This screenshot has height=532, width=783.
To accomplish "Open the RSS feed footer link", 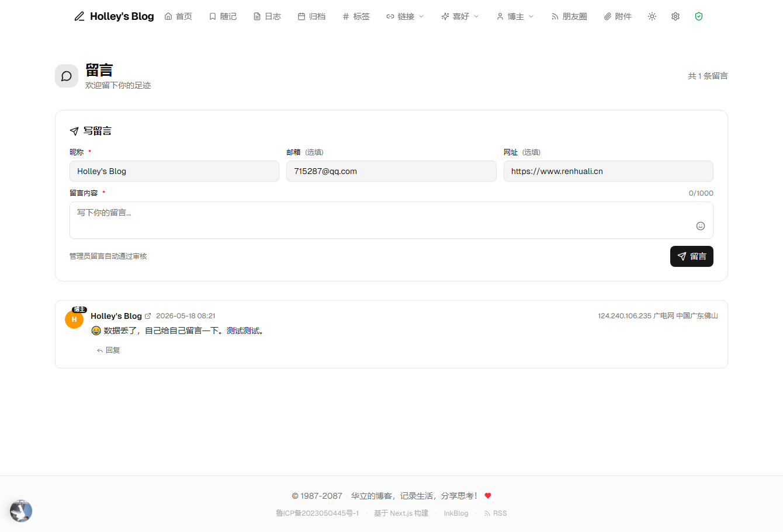I will [x=496, y=513].
